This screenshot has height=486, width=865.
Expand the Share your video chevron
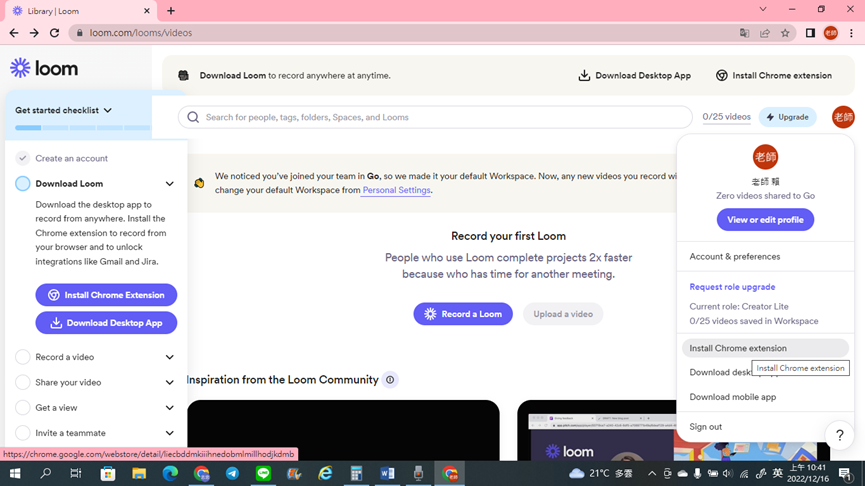click(170, 382)
